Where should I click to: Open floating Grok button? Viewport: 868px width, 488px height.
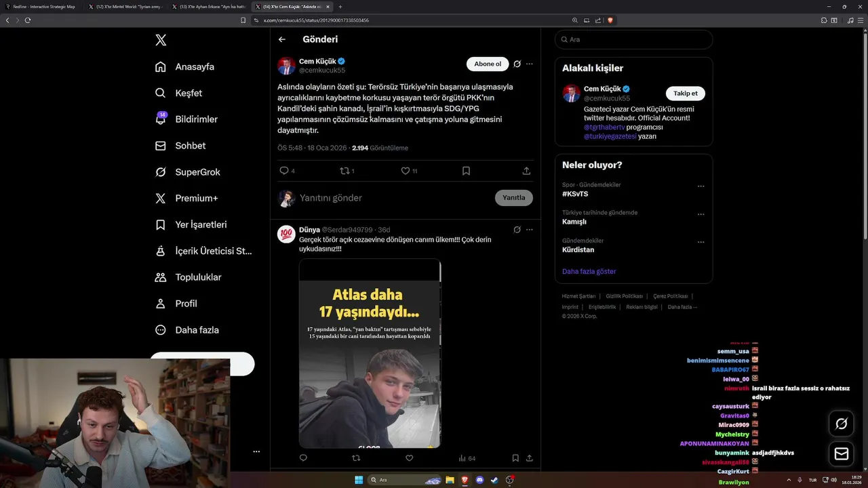pyautogui.click(x=842, y=424)
